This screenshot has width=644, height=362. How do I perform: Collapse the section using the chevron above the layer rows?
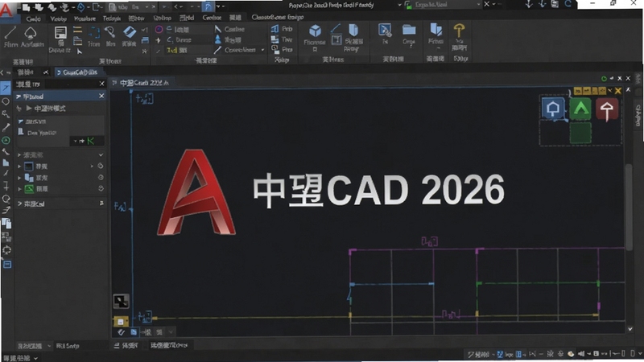(101, 154)
